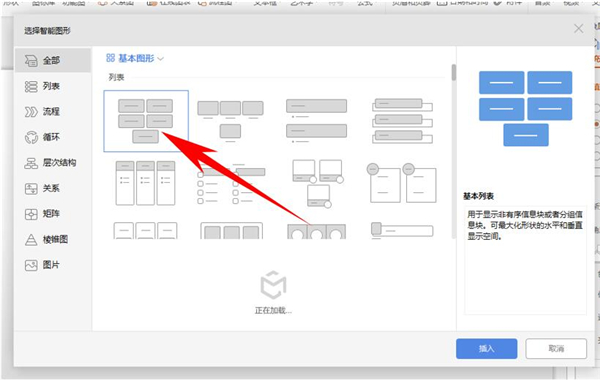Click the 插入 insert button

(486, 348)
